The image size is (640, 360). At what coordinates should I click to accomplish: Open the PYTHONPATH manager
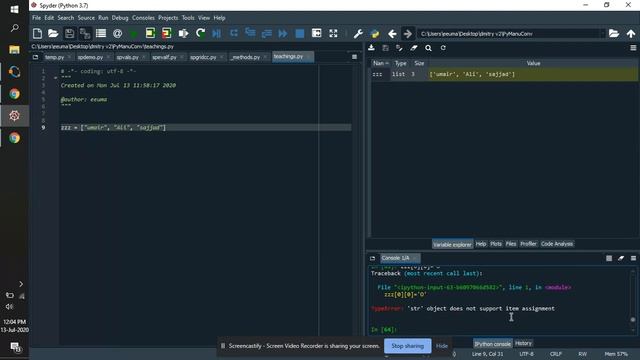[375, 33]
